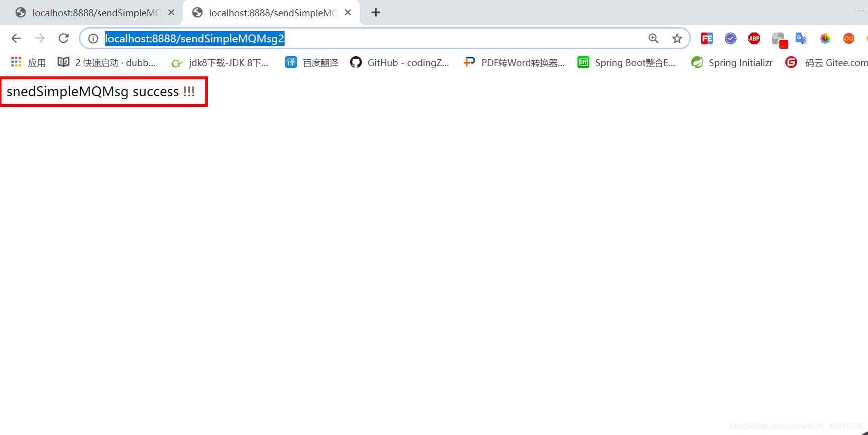Minimize the browser window
Image resolution: width=868 pixels, height=435 pixels.
(x=861, y=10)
